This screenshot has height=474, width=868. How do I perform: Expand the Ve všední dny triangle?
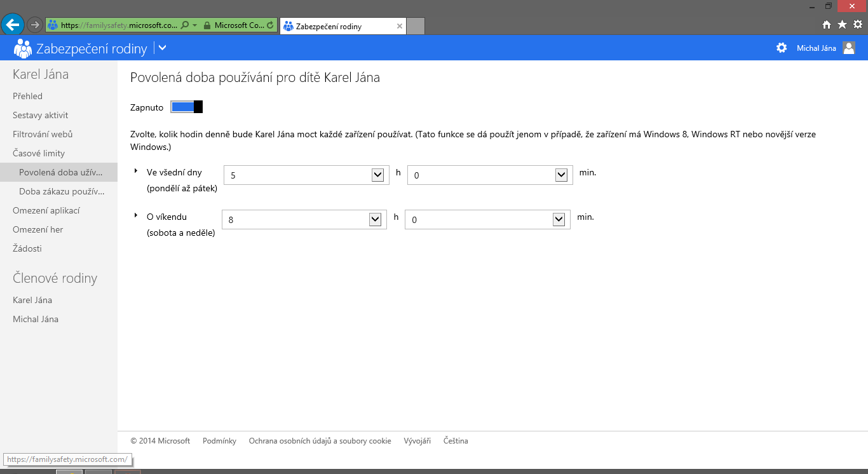pos(136,171)
